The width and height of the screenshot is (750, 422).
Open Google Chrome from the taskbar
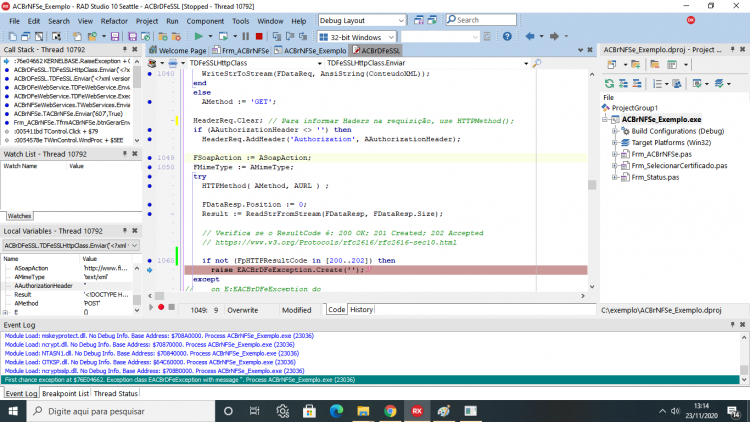click(x=390, y=411)
